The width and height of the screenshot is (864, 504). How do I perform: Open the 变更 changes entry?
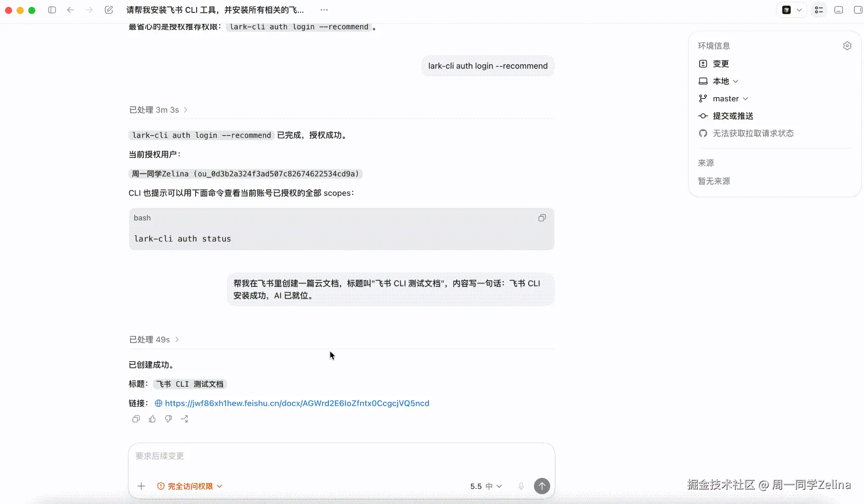[x=714, y=64]
